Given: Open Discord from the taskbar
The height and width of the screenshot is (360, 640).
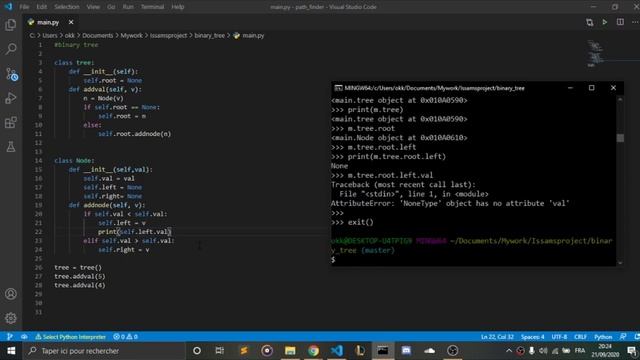Looking at the screenshot, I should [406, 351].
